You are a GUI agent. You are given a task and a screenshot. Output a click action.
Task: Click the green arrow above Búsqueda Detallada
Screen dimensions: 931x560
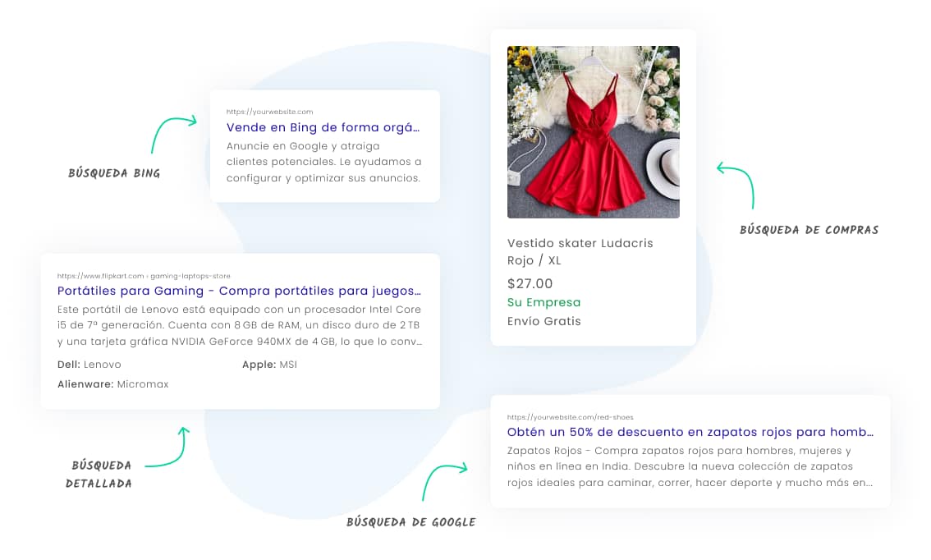pyautogui.click(x=170, y=448)
